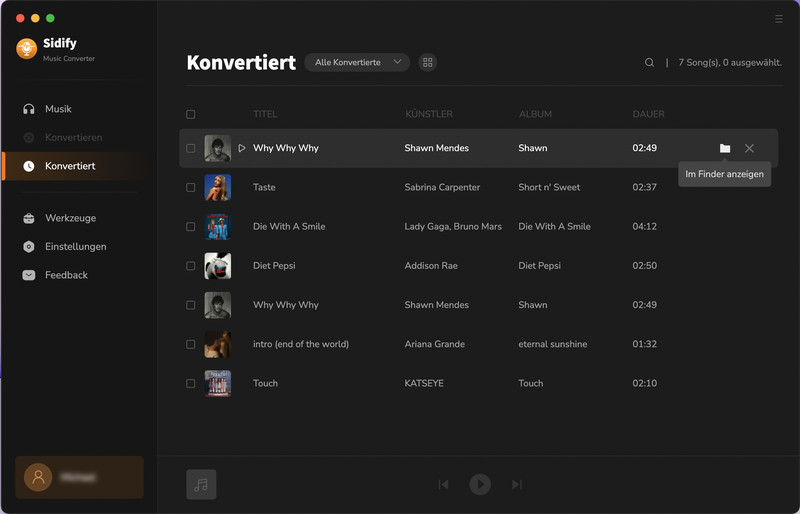Click the user avatar icon

[38, 477]
